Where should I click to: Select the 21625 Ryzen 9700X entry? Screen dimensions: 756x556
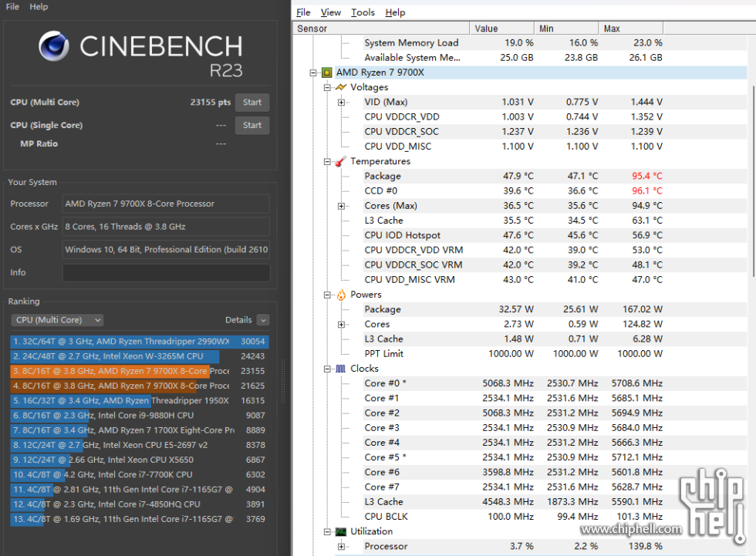pos(140,386)
